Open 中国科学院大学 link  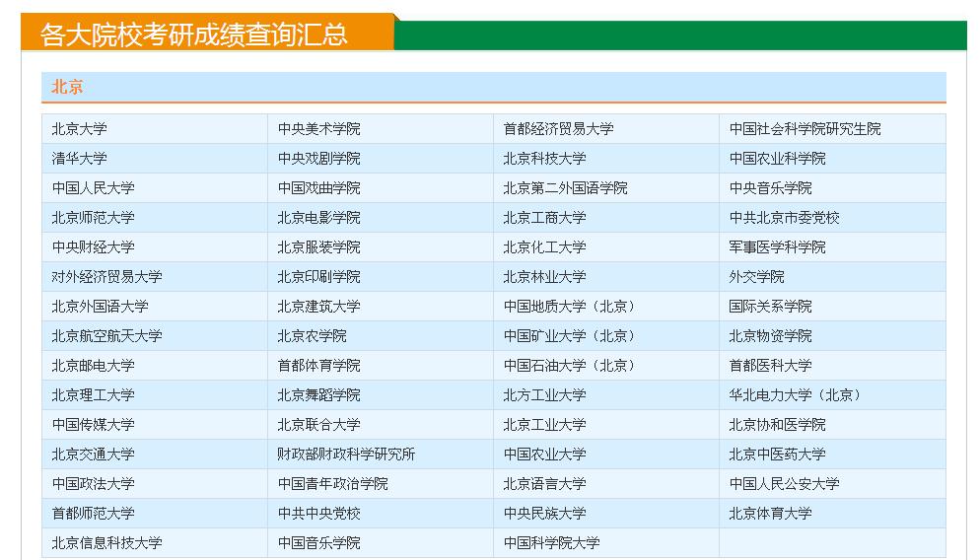pos(551,543)
